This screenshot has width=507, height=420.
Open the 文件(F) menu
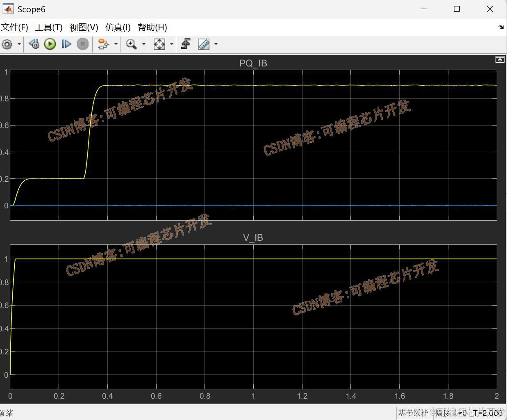pos(14,27)
